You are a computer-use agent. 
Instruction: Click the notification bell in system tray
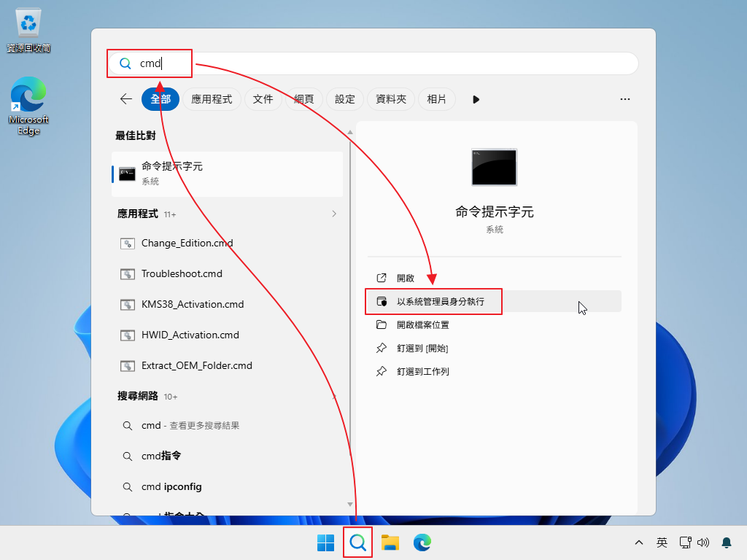[726, 542]
